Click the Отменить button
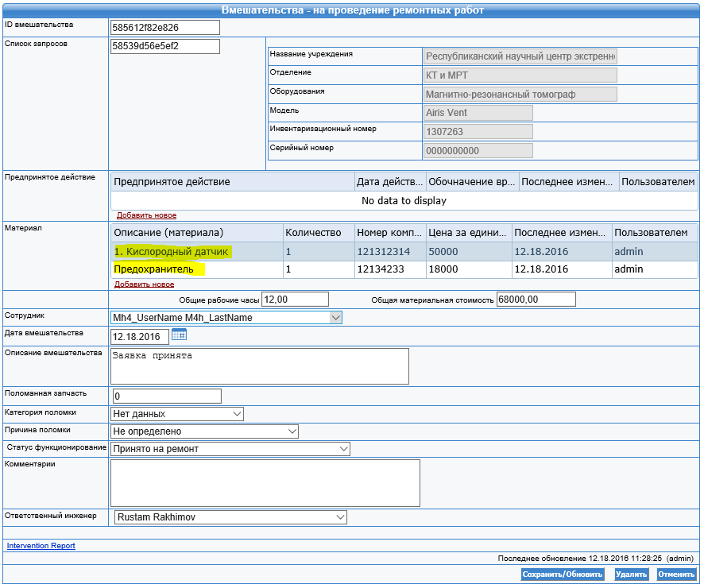Screen dimensions: 704x588 pos(676,574)
